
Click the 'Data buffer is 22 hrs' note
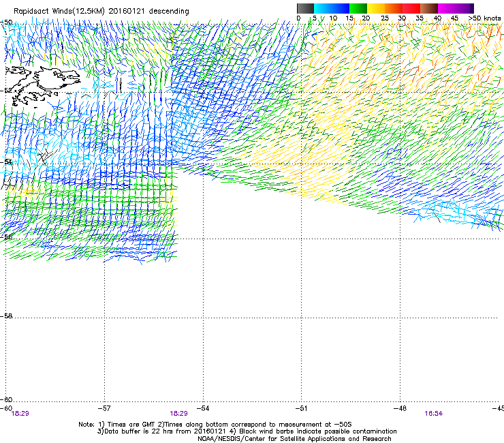pos(163,431)
